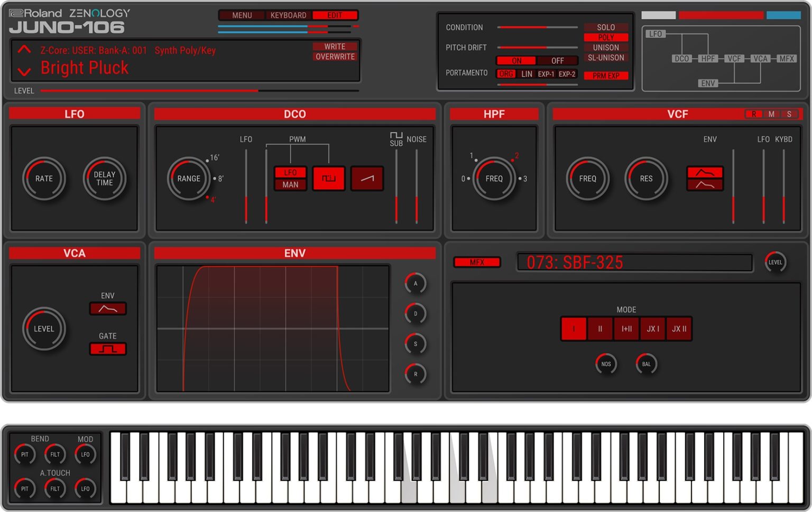
Task: Click the OVERWRITE button
Action: click(x=335, y=57)
